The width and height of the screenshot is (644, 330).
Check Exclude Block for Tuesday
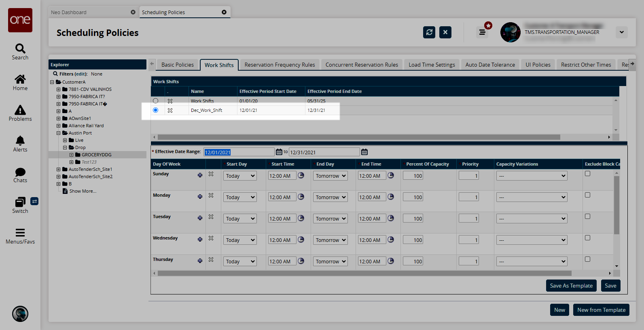click(587, 216)
